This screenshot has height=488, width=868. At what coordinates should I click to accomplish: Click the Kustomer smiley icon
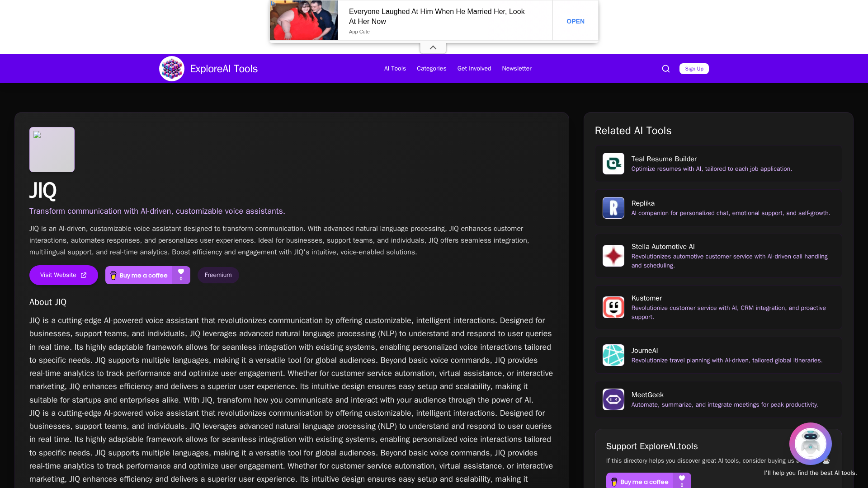click(613, 307)
